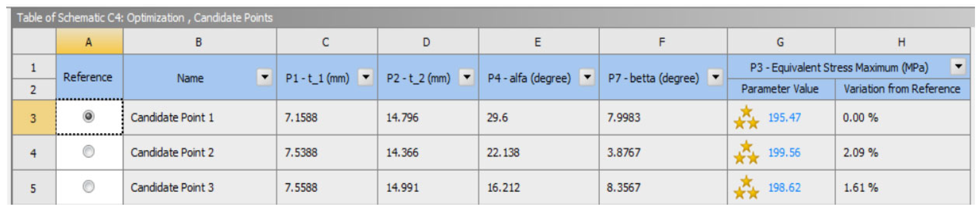Viewport: 980px width, 210px height.
Task: Open the P4 - alfa (degree) dropdown arrow
Action: pos(587,78)
